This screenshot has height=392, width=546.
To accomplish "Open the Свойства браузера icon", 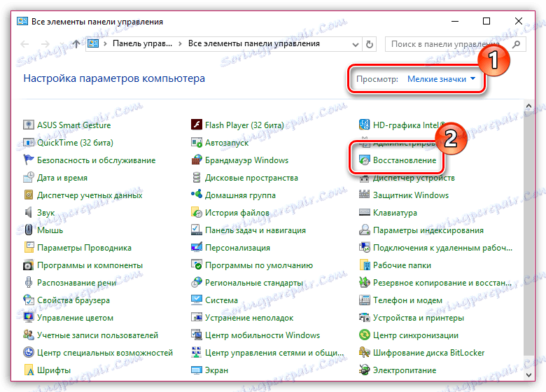I will point(28,300).
